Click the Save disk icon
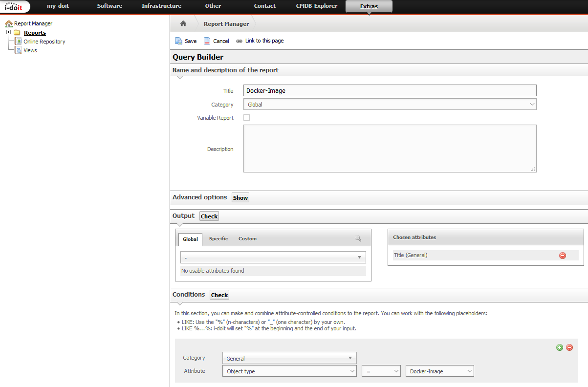 [178, 41]
